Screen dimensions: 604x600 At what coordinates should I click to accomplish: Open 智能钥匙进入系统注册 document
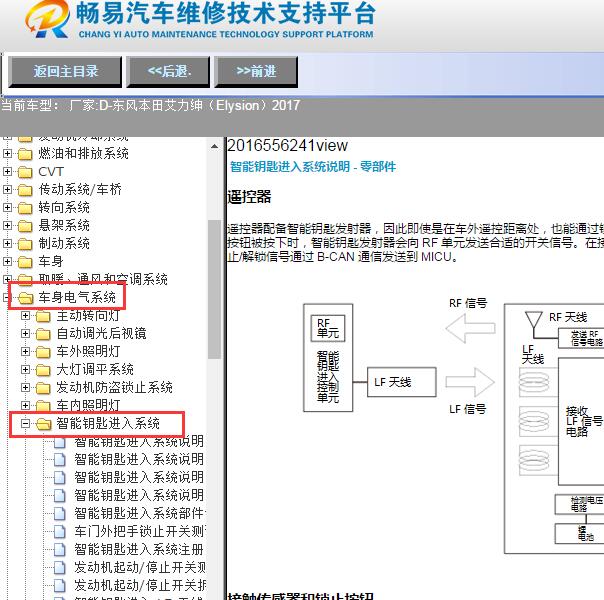[139, 549]
